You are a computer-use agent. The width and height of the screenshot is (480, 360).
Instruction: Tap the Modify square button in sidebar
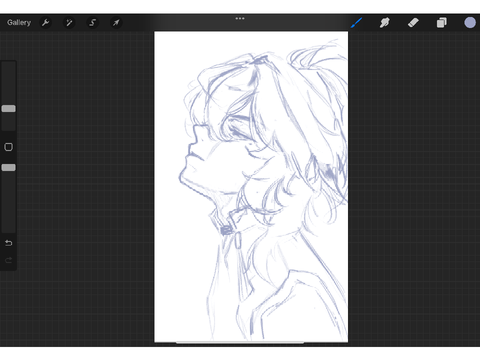[x=9, y=147]
